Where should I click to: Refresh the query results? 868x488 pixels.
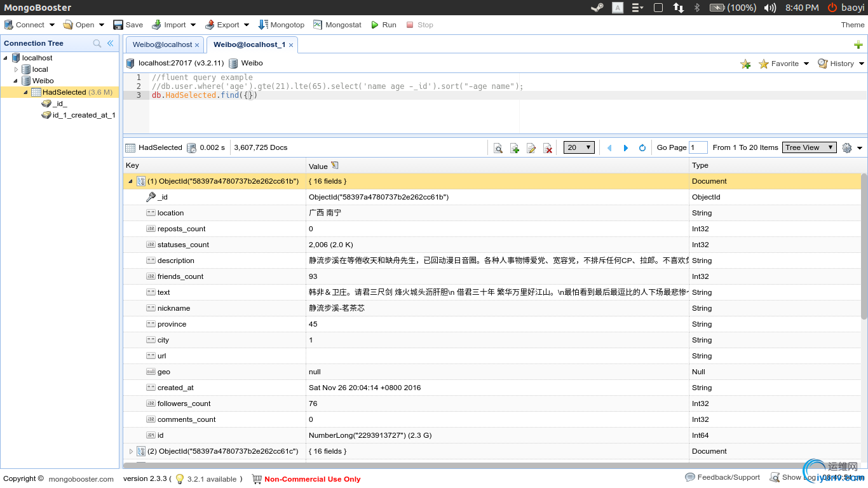tap(642, 147)
